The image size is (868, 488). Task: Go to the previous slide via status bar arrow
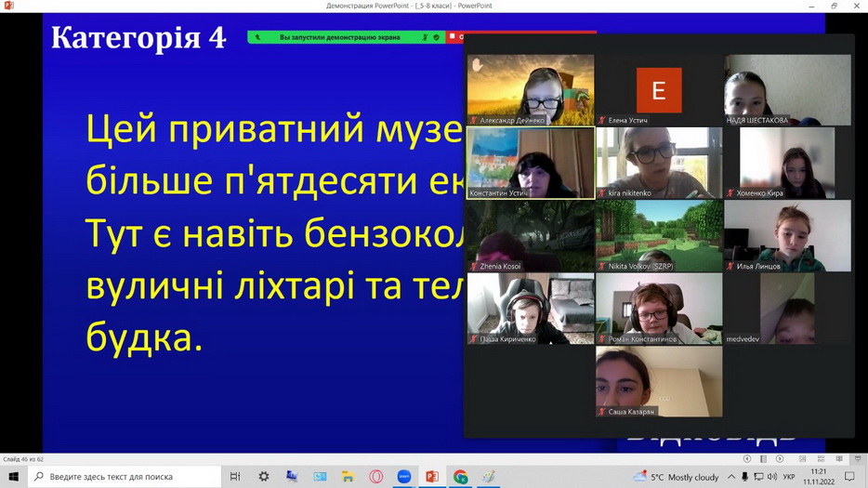pos(747,459)
